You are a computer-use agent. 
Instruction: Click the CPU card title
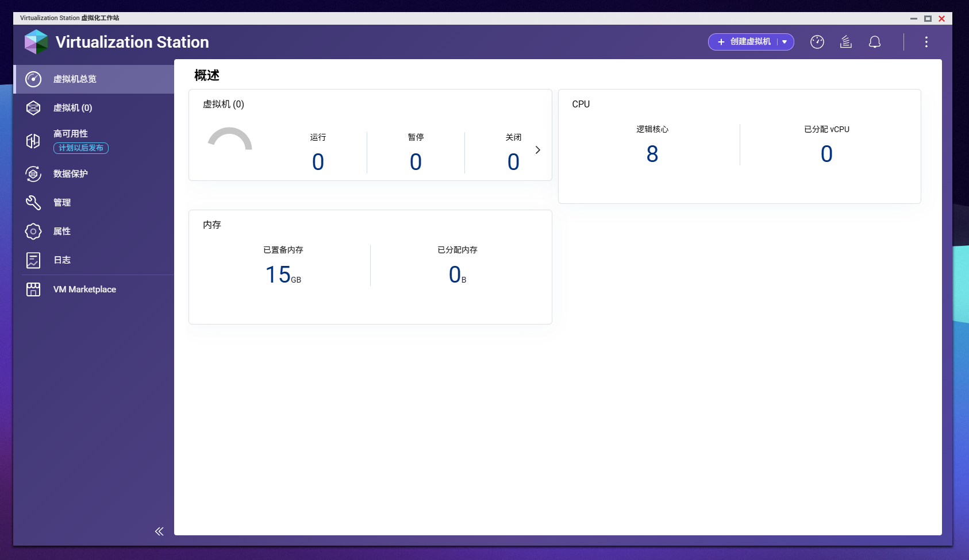coord(581,104)
